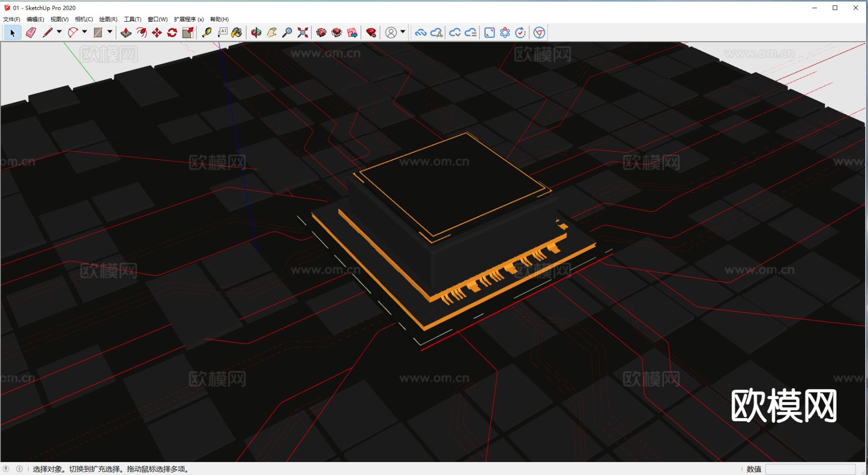Open the 文件(F) menu

[x=12, y=19]
